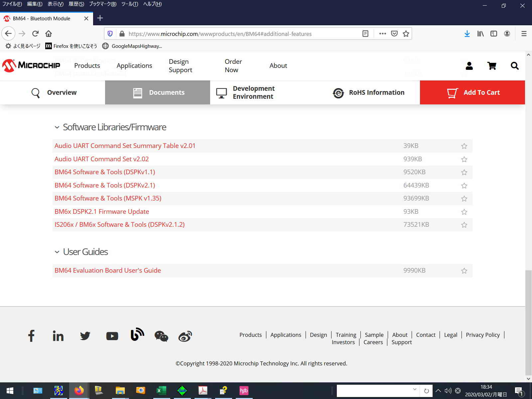Visit Microchip YouTube channel
The width and height of the screenshot is (532, 399).
tap(112, 336)
